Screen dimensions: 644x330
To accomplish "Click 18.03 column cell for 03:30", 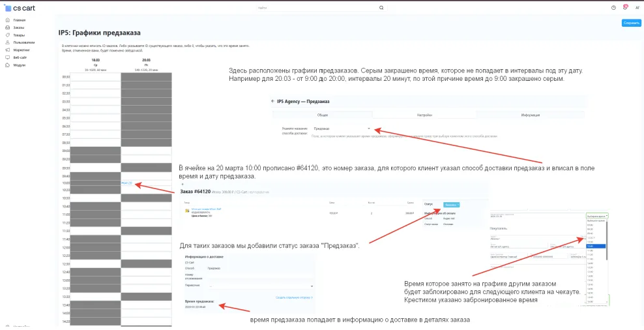I will pos(95,102).
